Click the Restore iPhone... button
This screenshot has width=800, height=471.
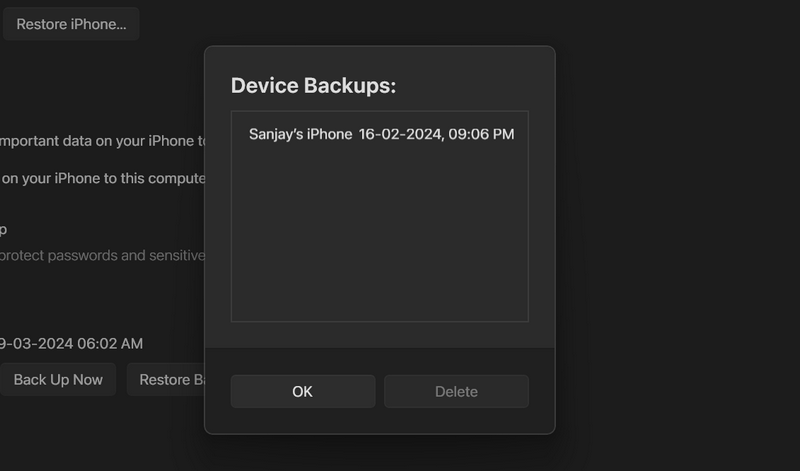point(71,24)
